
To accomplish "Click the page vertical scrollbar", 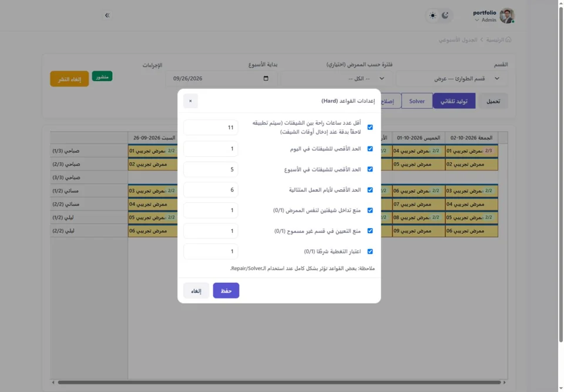I will click(x=560, y=175).
